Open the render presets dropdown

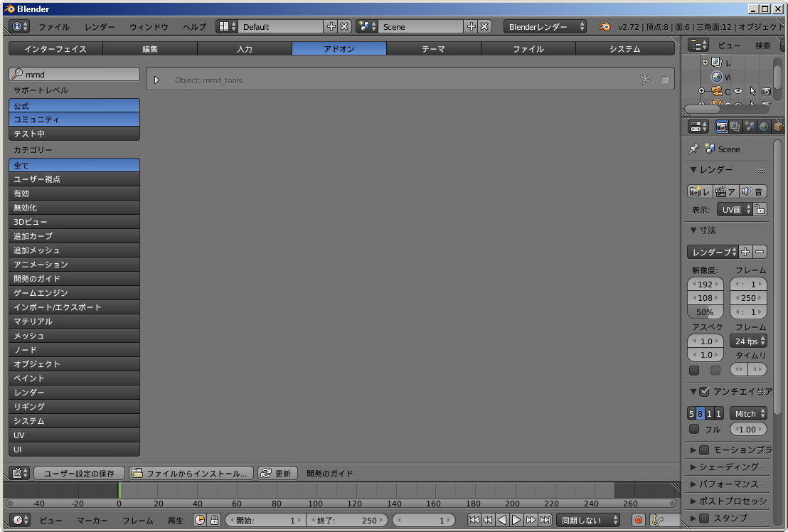713,252
